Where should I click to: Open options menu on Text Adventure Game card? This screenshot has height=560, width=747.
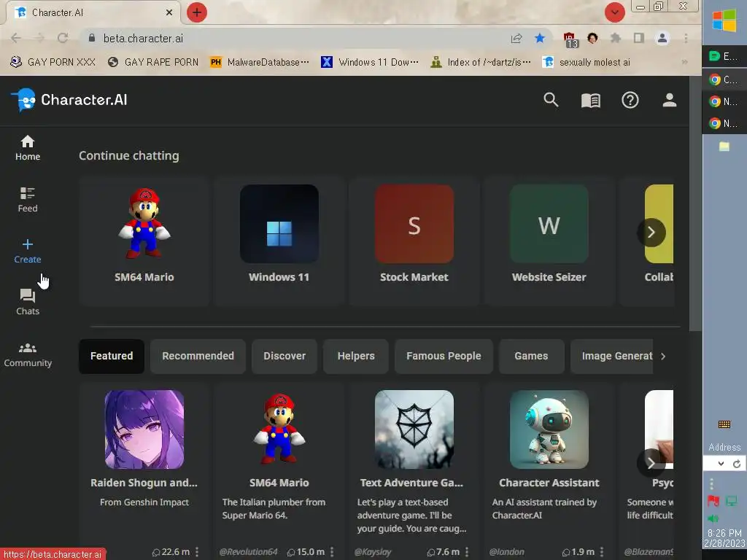point(467,552)
